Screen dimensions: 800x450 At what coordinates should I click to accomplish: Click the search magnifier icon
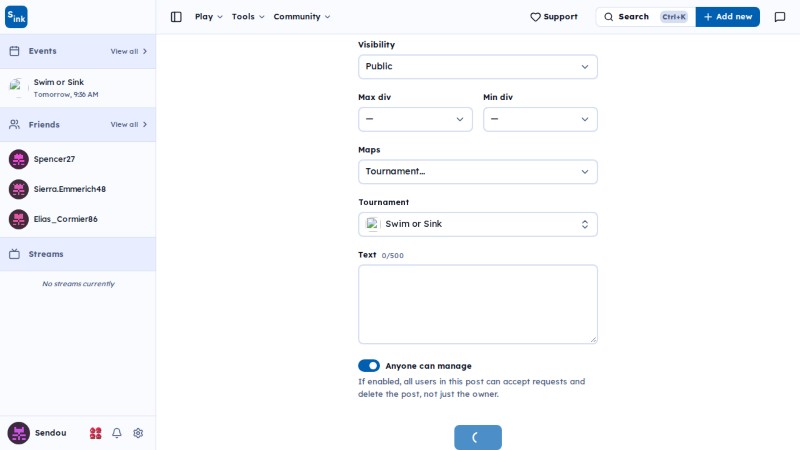point(609,17)
